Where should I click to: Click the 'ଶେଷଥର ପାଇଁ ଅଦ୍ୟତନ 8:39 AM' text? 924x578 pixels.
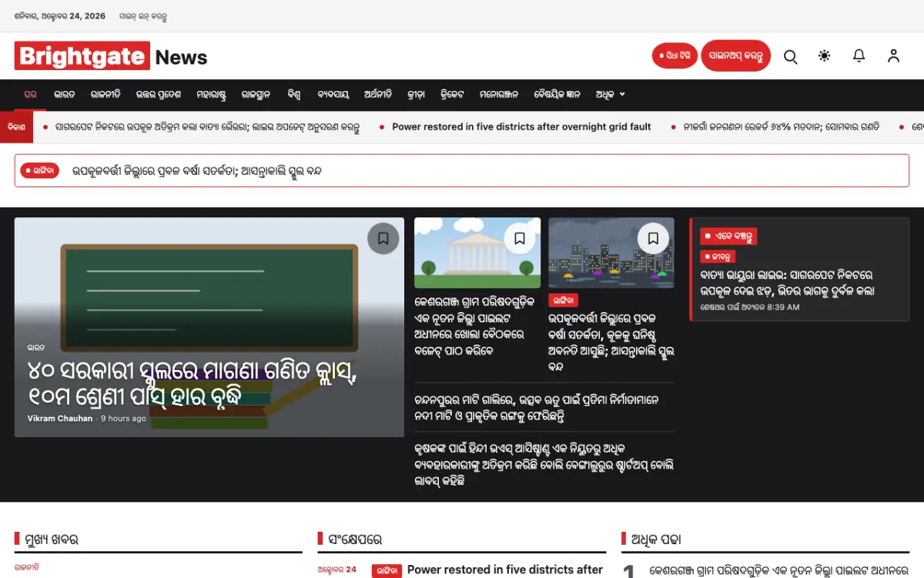tap(750, 307)
